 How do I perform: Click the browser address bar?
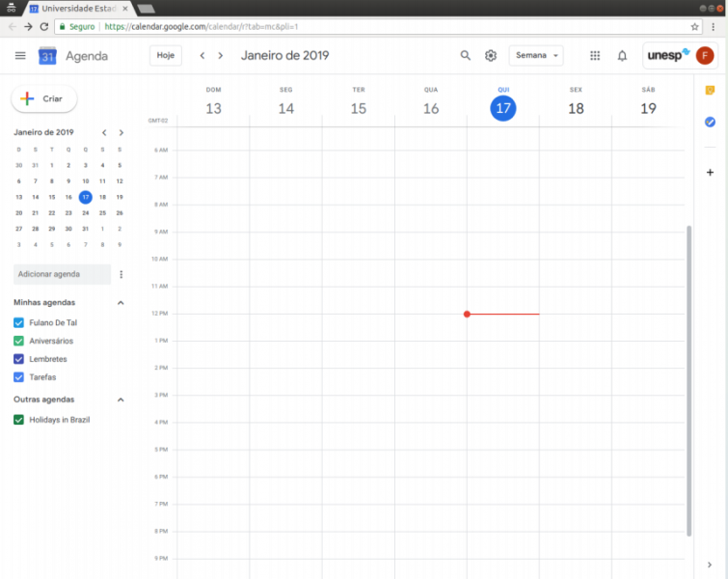coord(378,26)
